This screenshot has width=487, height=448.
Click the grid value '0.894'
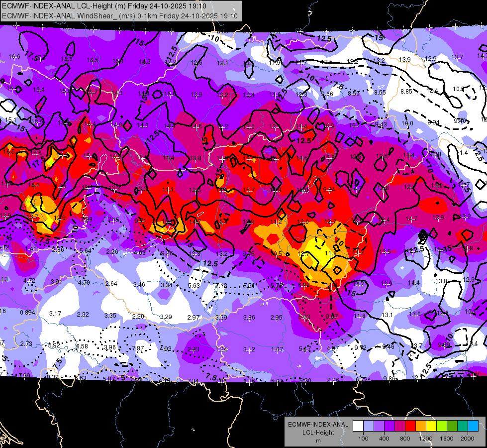[28, 313]
